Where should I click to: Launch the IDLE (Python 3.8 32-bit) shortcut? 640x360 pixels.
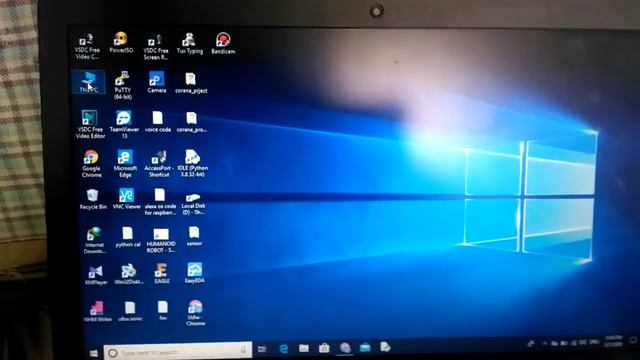click(x=193, y=163)
